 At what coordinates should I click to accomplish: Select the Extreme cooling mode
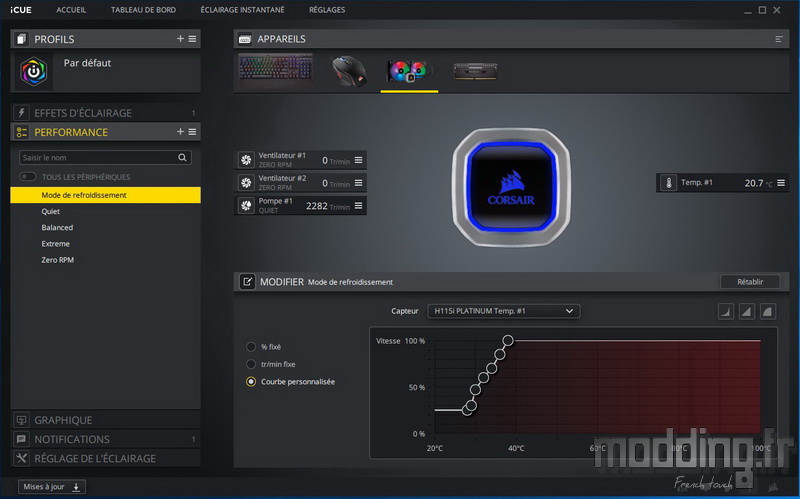coord(105,244)
